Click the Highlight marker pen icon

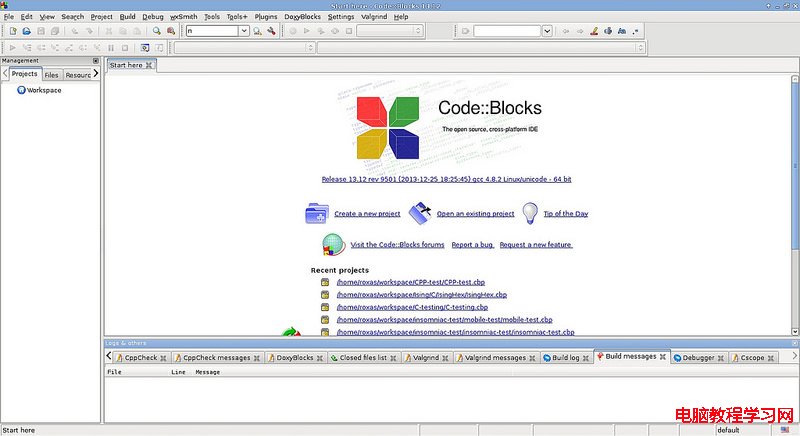594,31
